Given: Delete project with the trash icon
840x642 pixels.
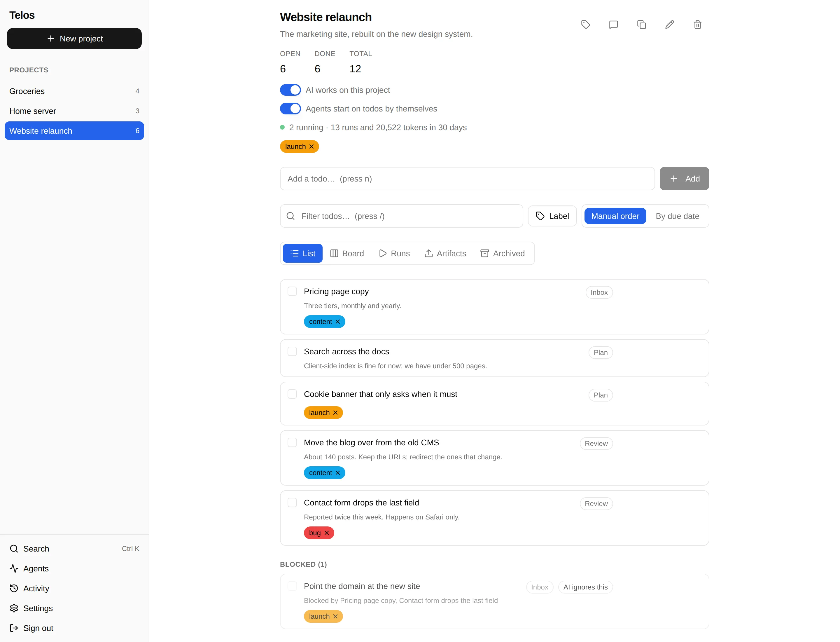Looking at the screenshot, I should (697, 25).
